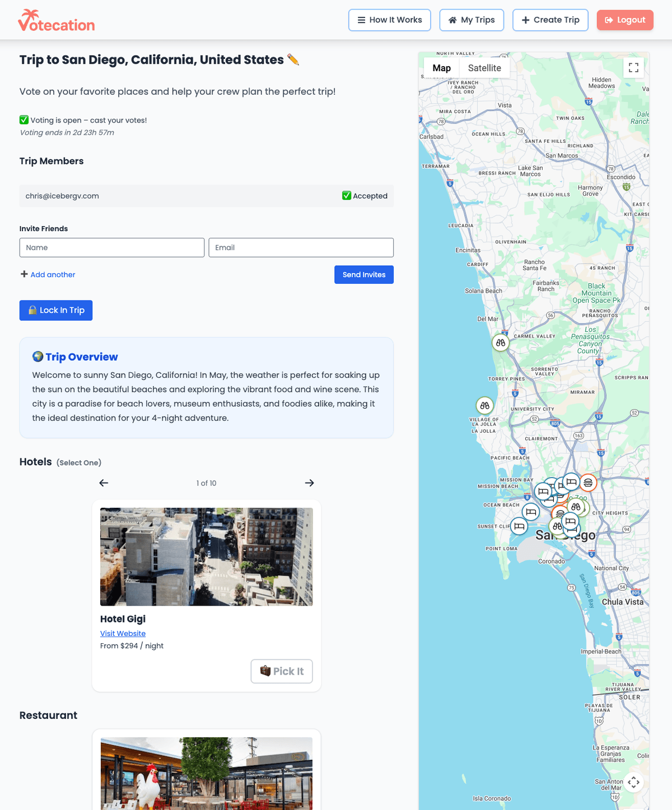
Task: Open map fullscreen with the expand icon
Action: click(634, 67)
